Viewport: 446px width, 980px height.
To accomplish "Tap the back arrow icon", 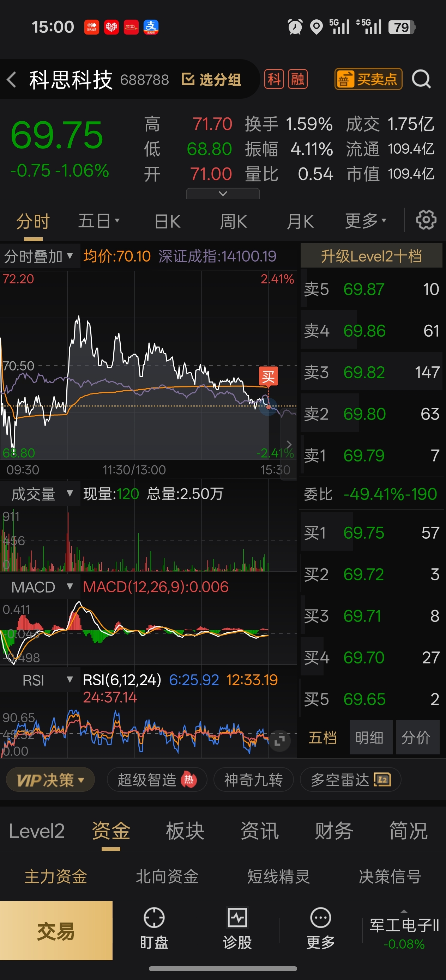I will point(11,80).
